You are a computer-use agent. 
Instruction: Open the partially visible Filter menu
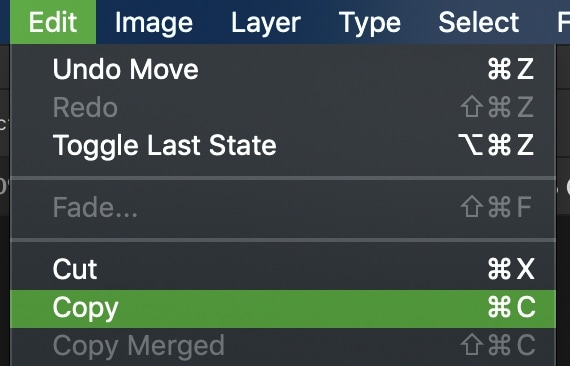tap(563, 23)
